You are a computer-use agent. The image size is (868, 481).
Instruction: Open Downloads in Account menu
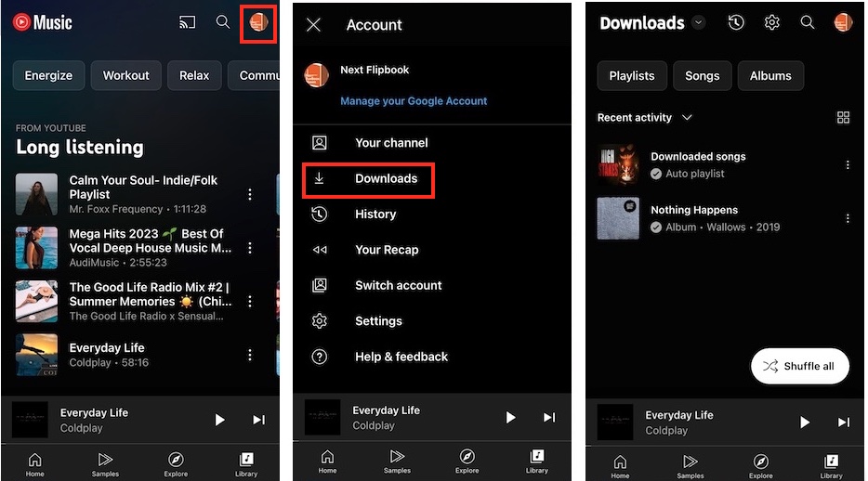369,178
